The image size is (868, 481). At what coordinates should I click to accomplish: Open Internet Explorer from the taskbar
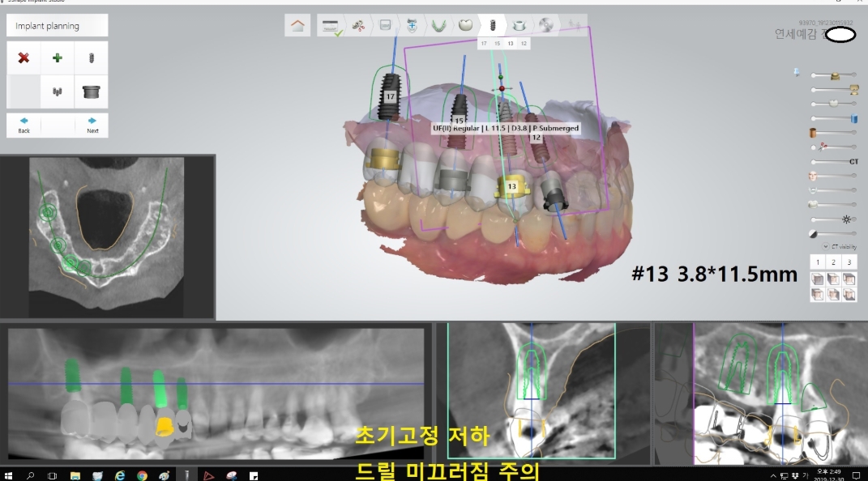(x=120, y=475)
